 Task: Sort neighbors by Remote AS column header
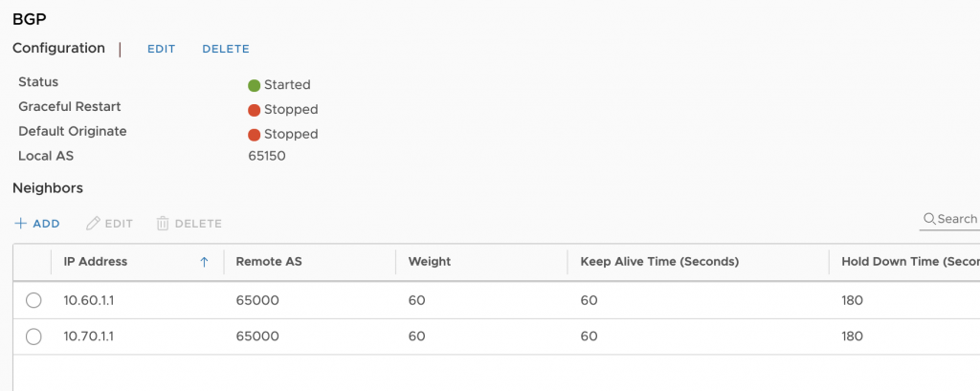[269, 262]
